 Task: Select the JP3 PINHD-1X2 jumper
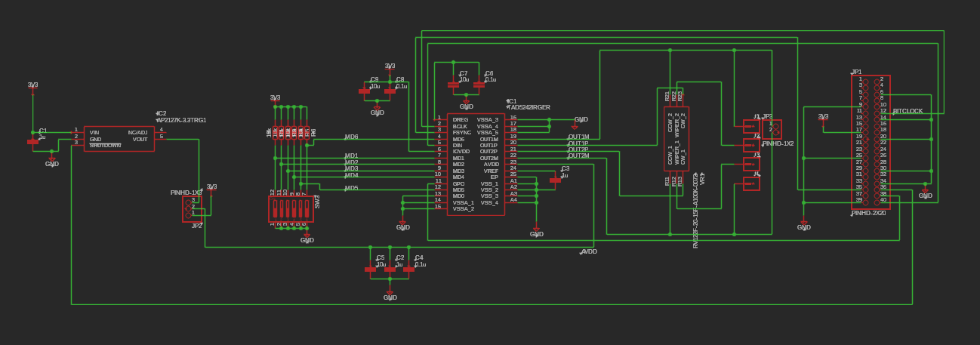[x=772, y=129]
